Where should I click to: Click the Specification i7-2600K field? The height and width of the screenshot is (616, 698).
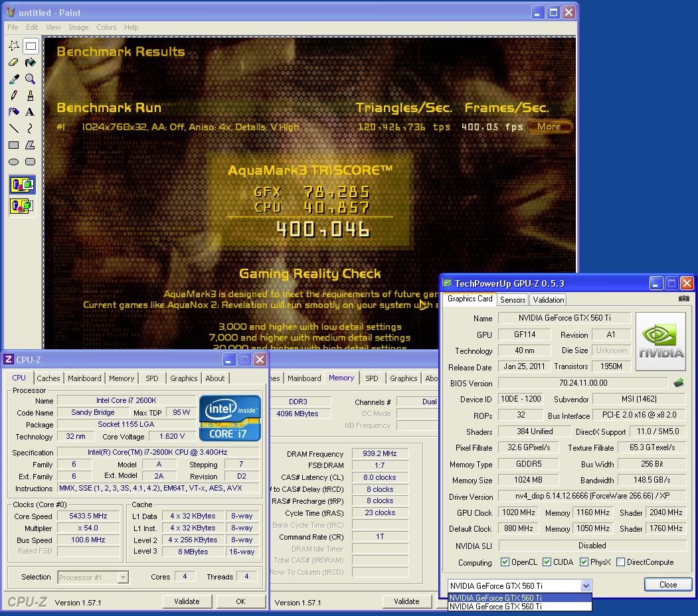(157, 452)
